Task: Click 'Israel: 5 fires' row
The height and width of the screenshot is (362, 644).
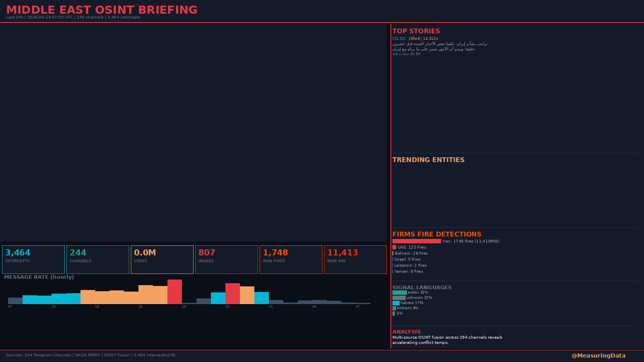Action: pos(406,259)
